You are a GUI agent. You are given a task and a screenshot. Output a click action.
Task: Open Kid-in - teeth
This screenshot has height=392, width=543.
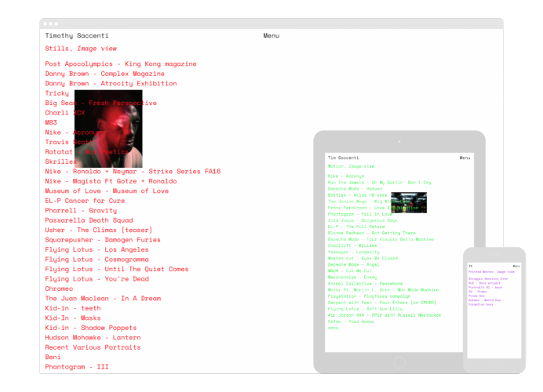[73, 308]
